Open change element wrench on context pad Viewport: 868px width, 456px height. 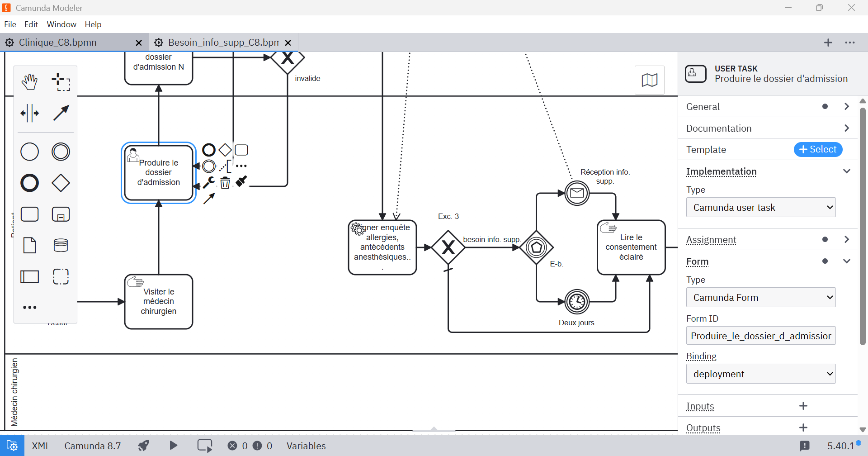pyautogui.click(x=209, y=182)
